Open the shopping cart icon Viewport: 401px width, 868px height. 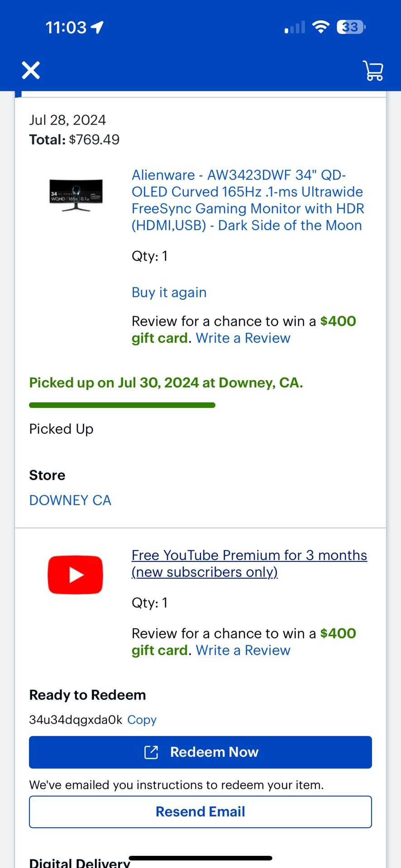373,71
